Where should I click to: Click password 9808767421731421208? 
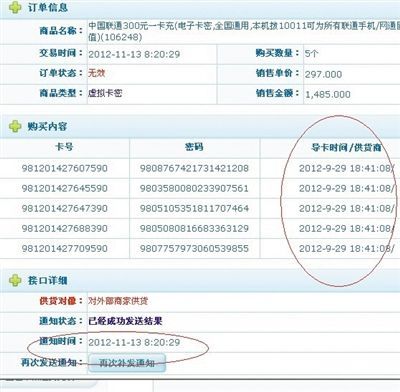[194, 168]
